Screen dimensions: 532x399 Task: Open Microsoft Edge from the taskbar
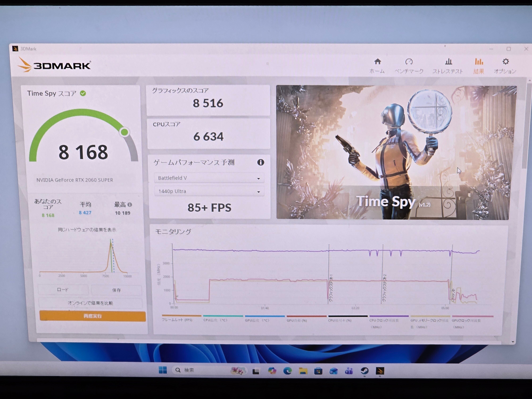pos(287,371)
